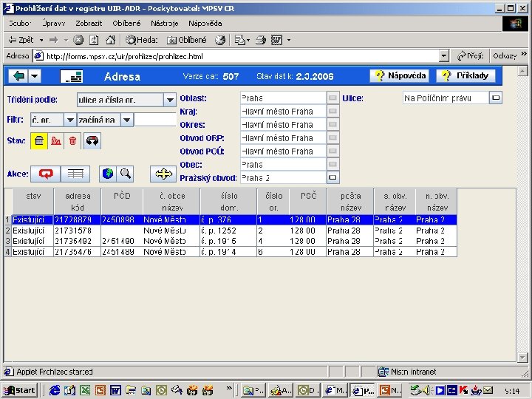The height and width of the screenshot is (399, 532).
Task: Open the Zobrazit menu
Action: (88, 23)
